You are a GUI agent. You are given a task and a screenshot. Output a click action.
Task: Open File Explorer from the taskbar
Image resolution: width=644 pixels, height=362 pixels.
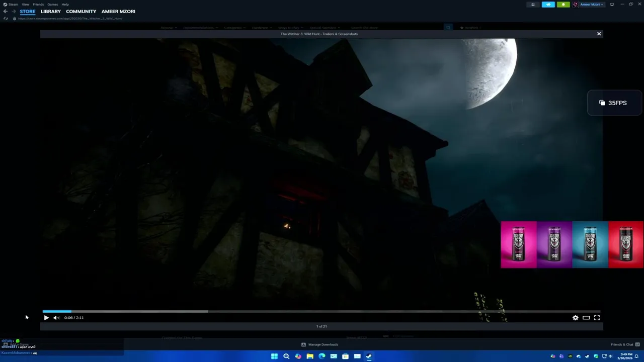coord(310,356)
